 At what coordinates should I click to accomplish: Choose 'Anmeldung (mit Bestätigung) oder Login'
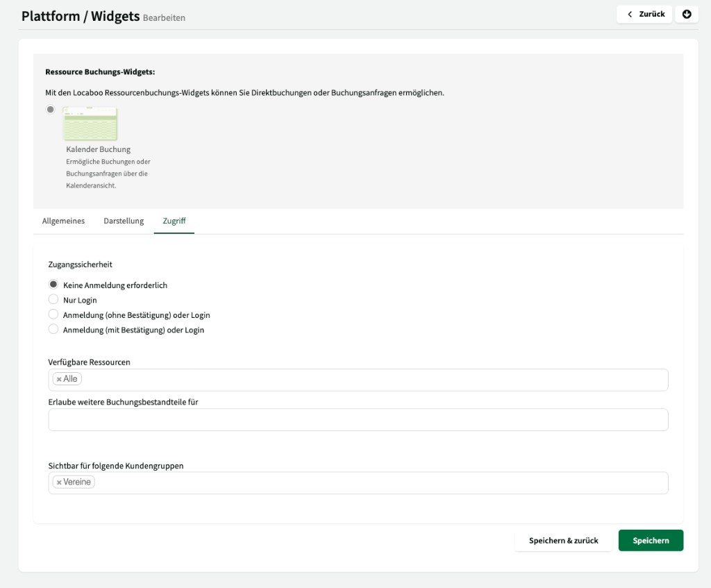pos(53,329)
